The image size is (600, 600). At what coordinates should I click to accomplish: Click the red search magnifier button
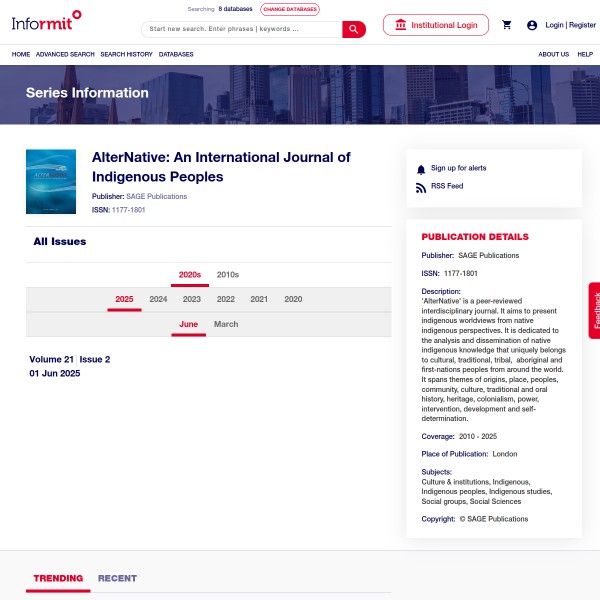354,29
